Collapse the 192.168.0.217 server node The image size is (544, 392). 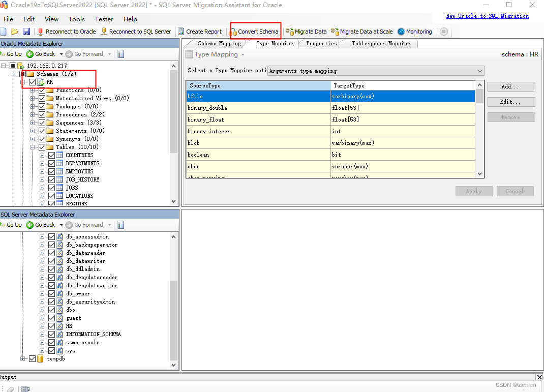(4, 66)
